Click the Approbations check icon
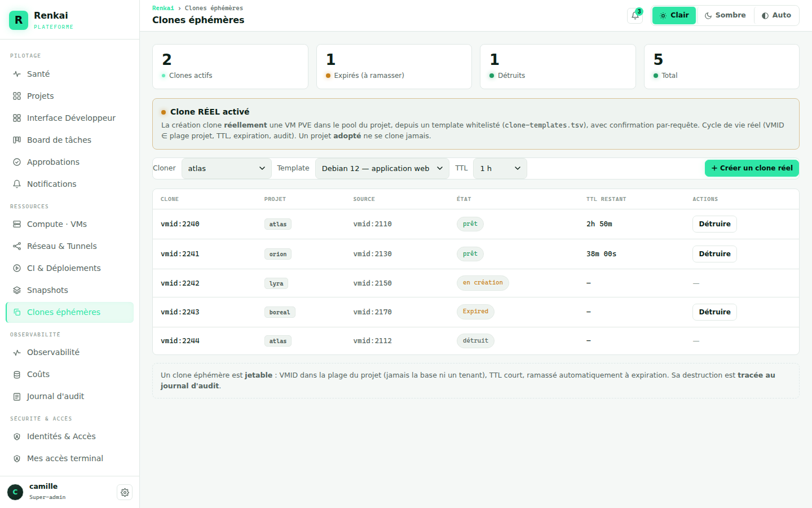812x508 pixels. 17,162
